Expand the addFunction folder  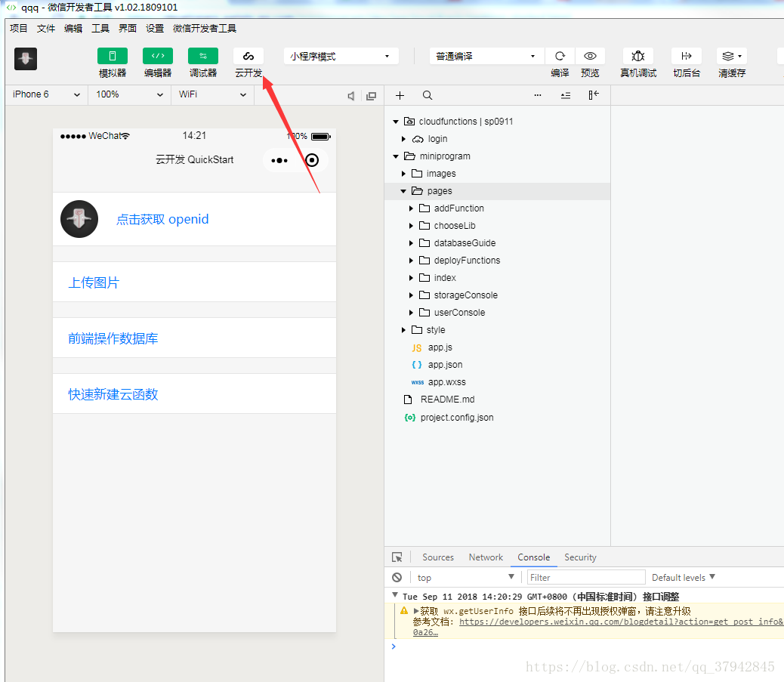tap(411, 208)
